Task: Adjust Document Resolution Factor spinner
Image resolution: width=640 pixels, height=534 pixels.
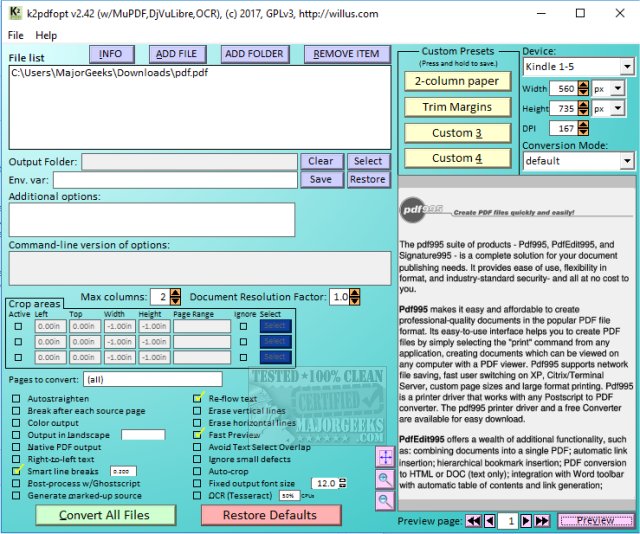Action: pos(355,297)
